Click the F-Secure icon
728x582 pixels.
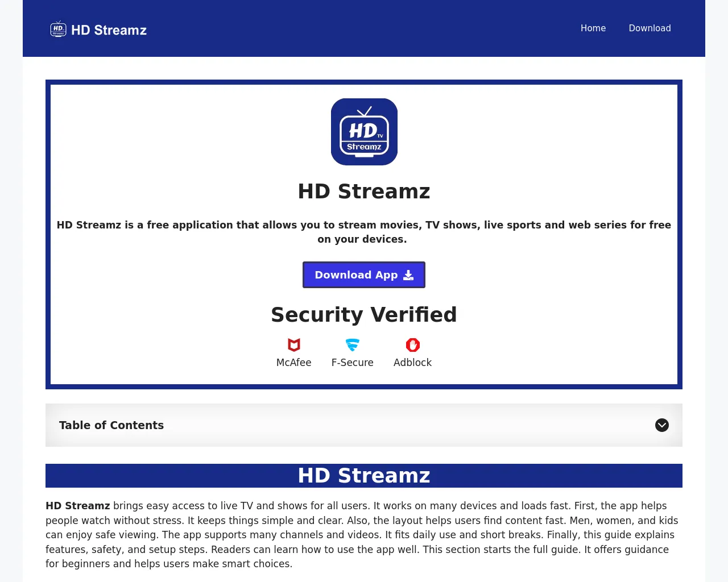(x=353, y=345)
